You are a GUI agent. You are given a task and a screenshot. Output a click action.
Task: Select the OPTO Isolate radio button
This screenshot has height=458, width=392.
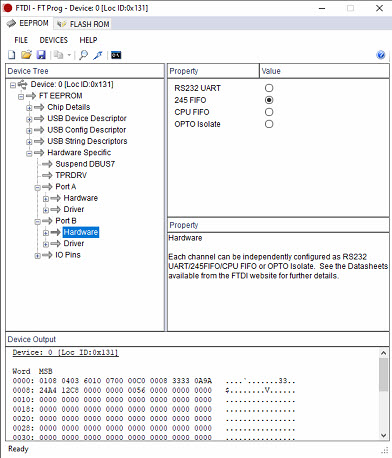point(269,124)
